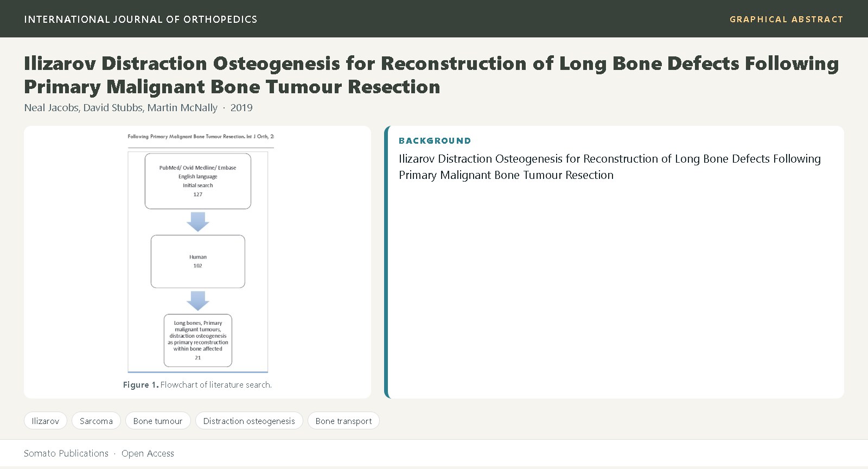Image resolution: width=868 pixels, height=469 pixels.
Task: Click the Ilizarov keyword tag
Action: (46, 421)
